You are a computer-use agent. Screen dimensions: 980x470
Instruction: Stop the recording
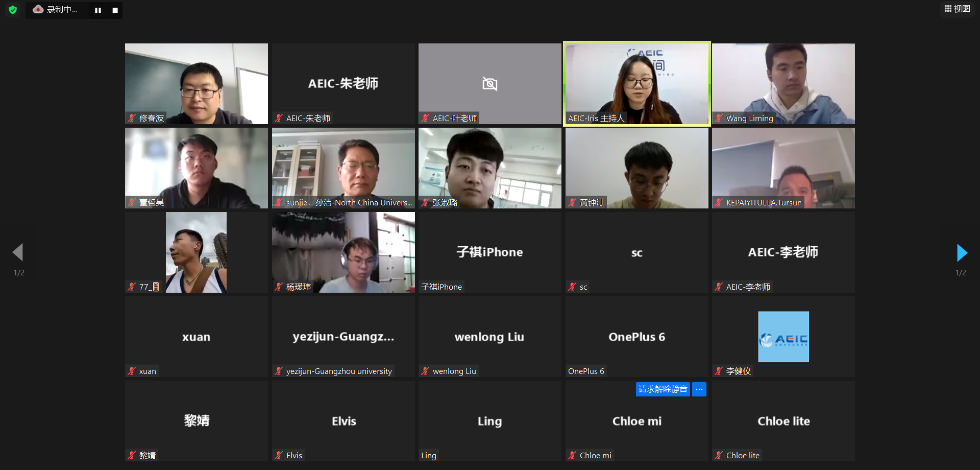pyautogui.click(x=115, y=10)
